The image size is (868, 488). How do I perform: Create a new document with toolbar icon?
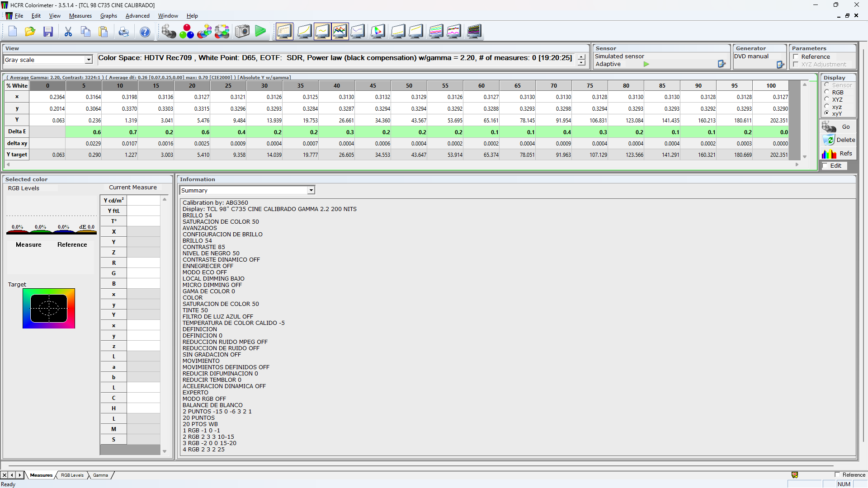pos(13,32)
